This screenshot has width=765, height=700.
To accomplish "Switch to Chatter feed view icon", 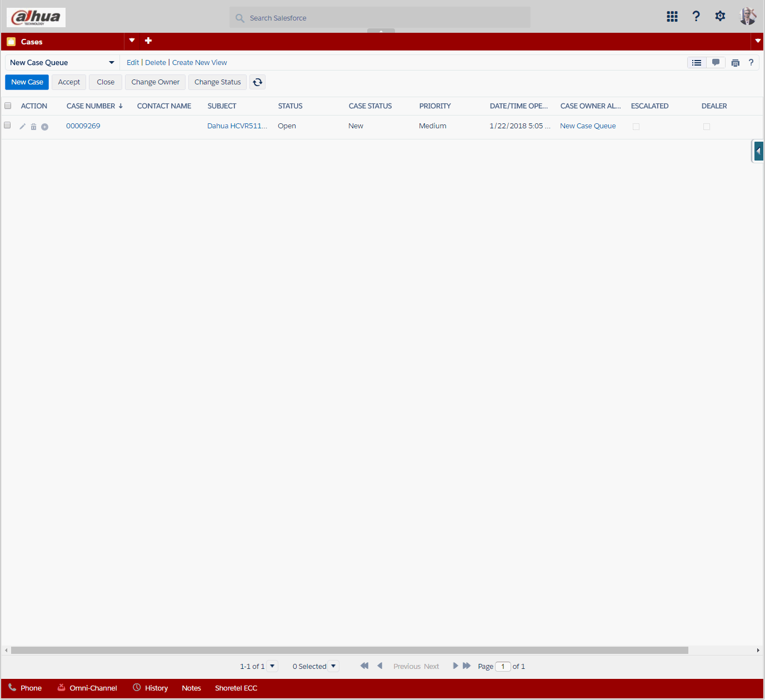I will point(716,63).
